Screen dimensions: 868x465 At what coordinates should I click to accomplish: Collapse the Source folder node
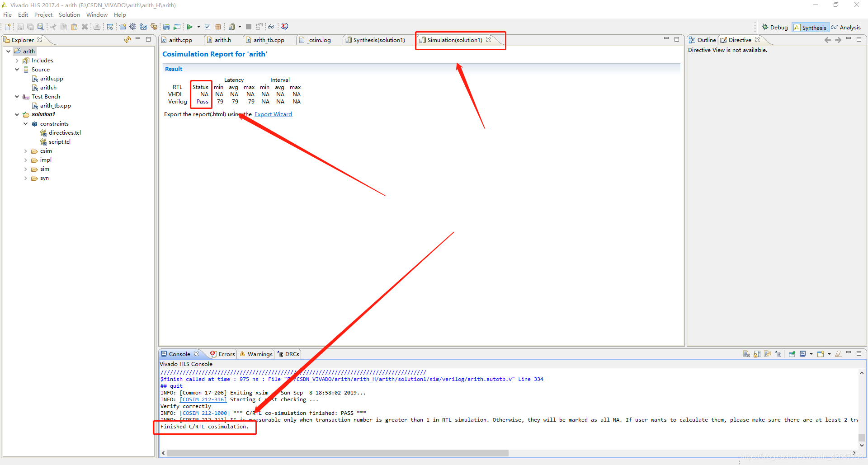17,70
